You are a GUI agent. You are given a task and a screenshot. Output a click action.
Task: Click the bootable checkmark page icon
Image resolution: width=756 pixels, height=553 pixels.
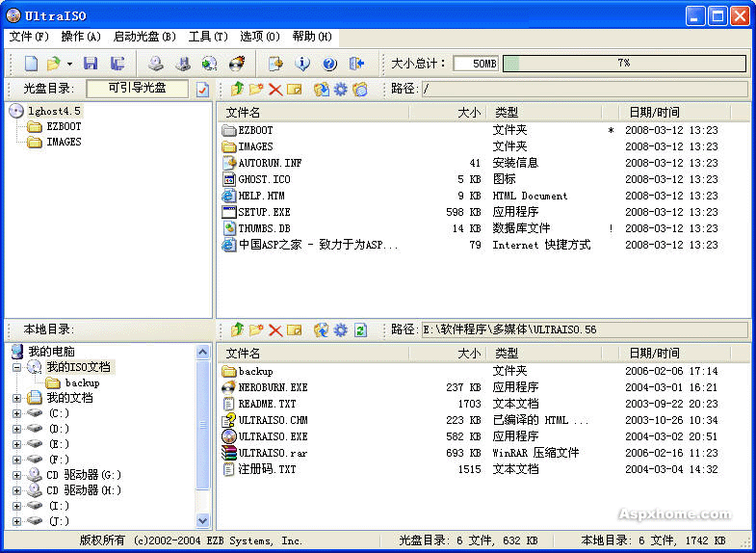[x=202, y=90]
